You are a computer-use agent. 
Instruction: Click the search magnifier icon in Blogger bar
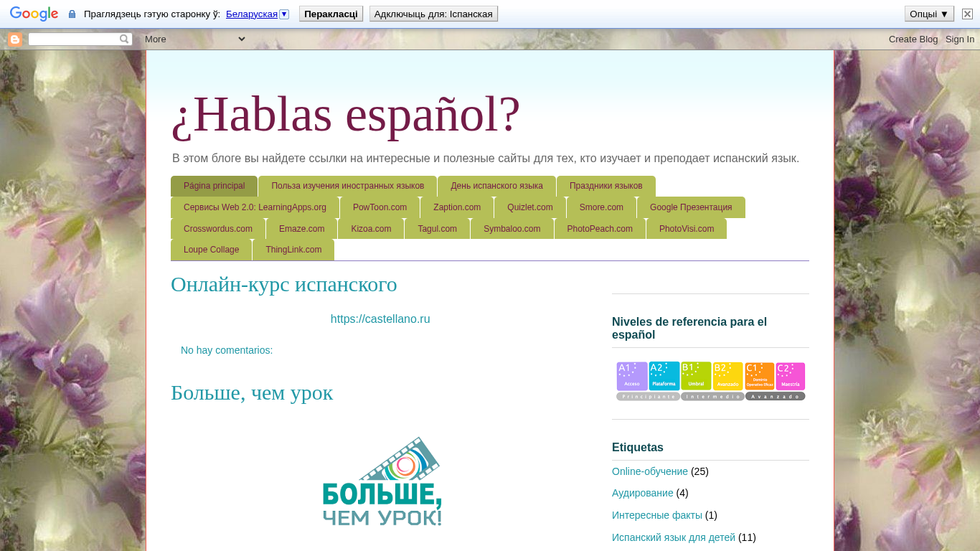pyautogui.click(x=124, y=39)
